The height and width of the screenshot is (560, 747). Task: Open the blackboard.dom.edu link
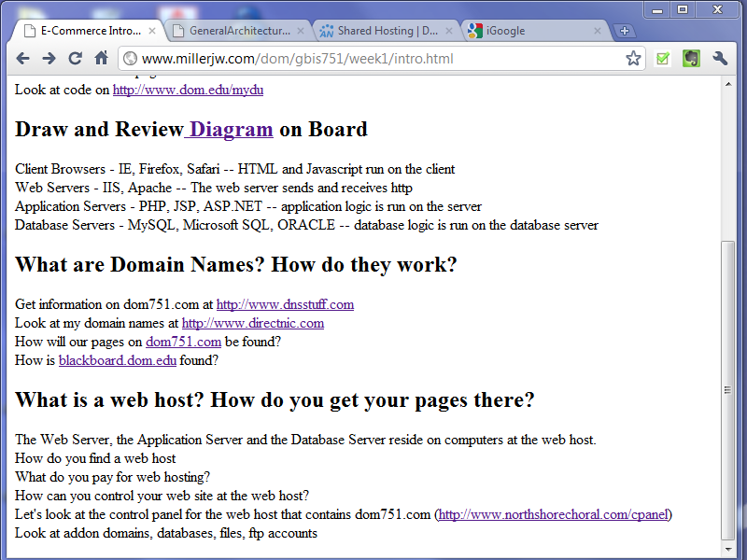click(118, 360)
